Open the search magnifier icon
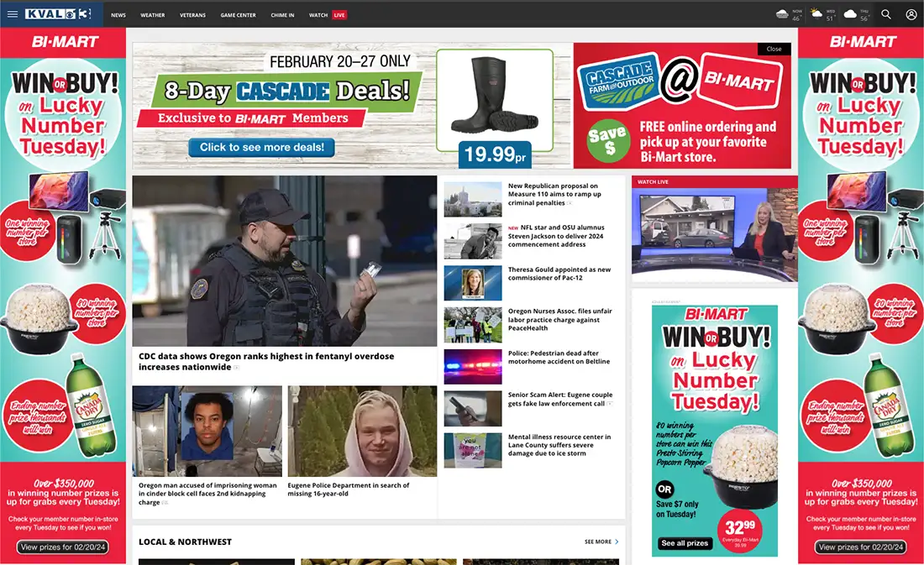The height and width of the screenshot is (565, 924). pos(885,14)
